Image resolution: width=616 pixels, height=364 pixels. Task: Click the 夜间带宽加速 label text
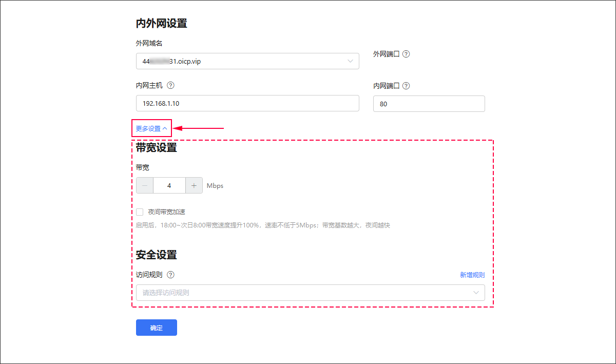click(166, 212)
